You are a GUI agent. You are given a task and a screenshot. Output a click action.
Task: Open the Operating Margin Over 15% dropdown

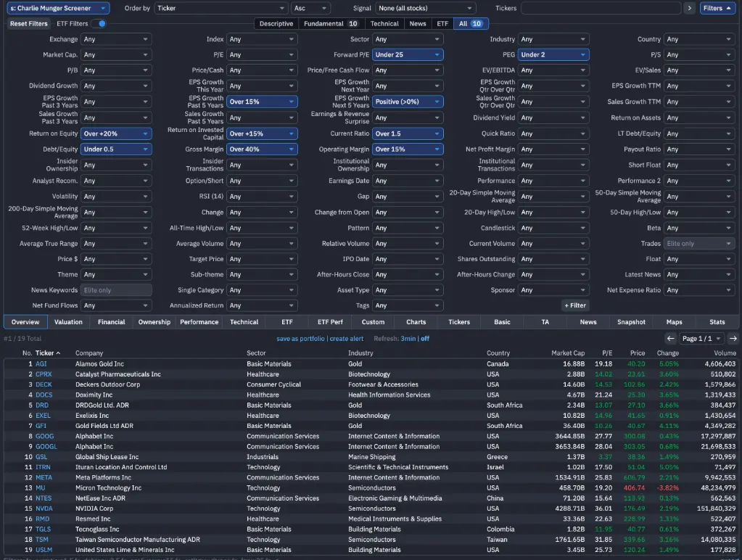tap(408, 149)
